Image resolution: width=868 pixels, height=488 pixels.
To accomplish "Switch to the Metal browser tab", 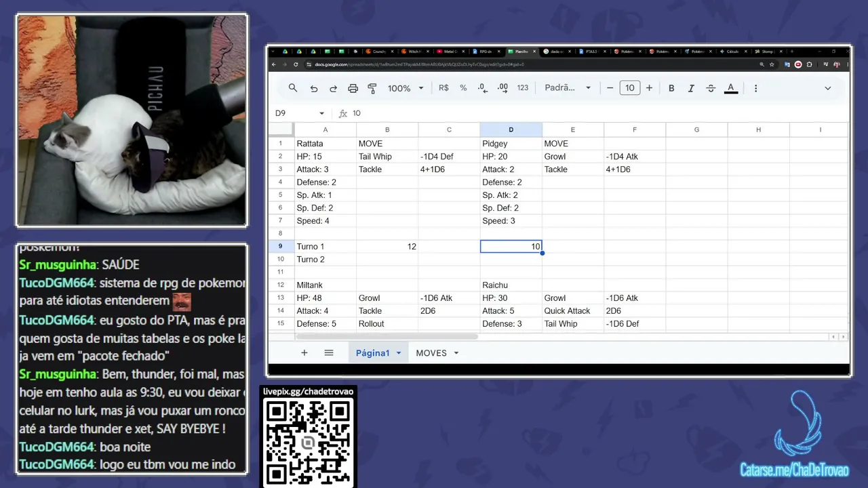I will (450, 52).
